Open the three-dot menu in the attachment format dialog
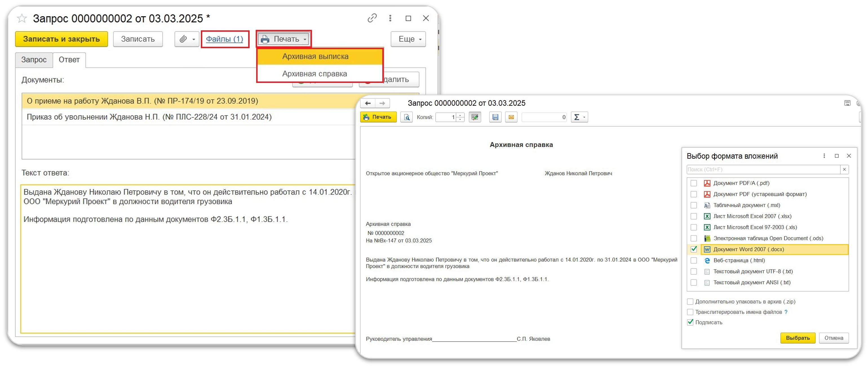Image resolution: width=868 pixels, height=367 pixels. tap(824, 156)
